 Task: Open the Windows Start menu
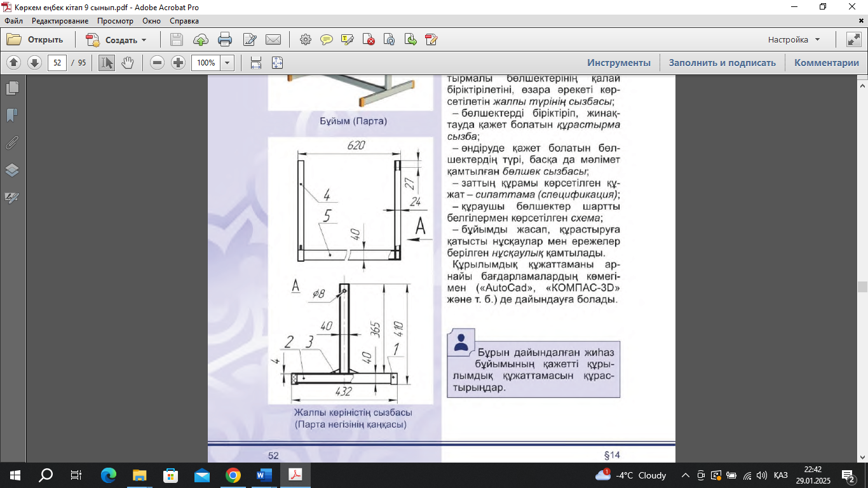15,475
